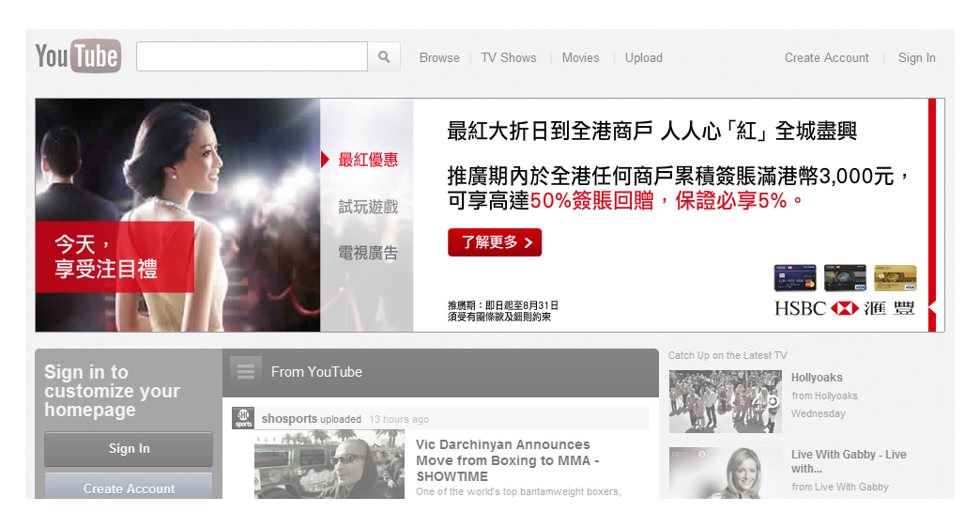Click the banner headline 最紅大折日到全港商戶
Screen dimensions: 980x528
[x=651, y=132]
